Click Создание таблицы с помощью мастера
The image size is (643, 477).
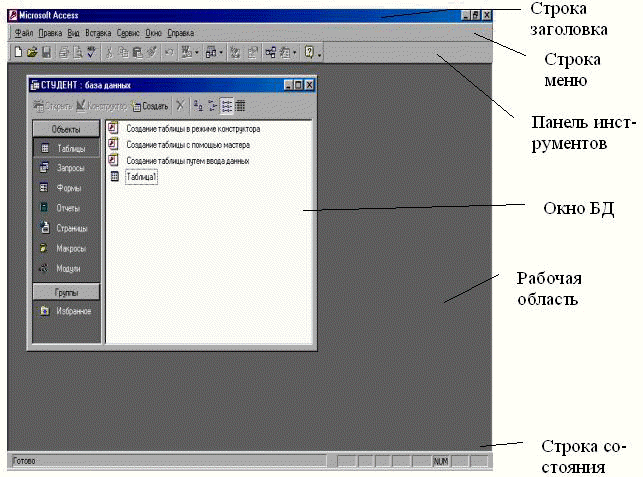[188, 145]
